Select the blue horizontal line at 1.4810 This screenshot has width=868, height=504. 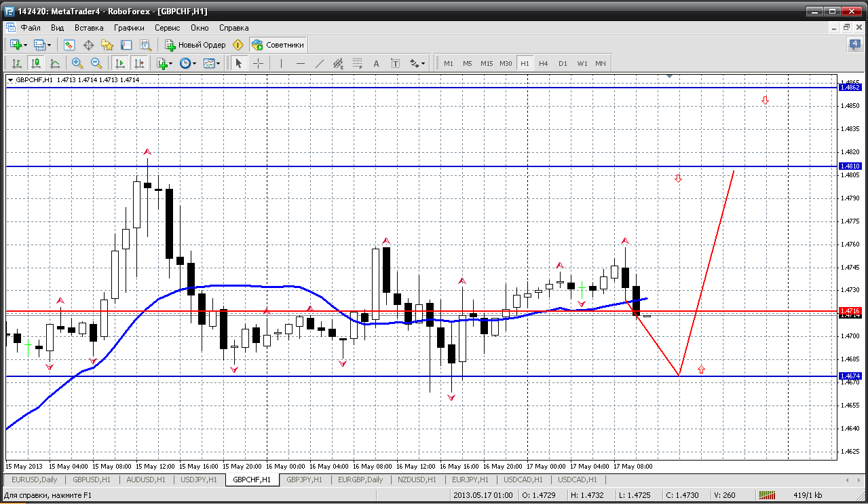[421, 166]
